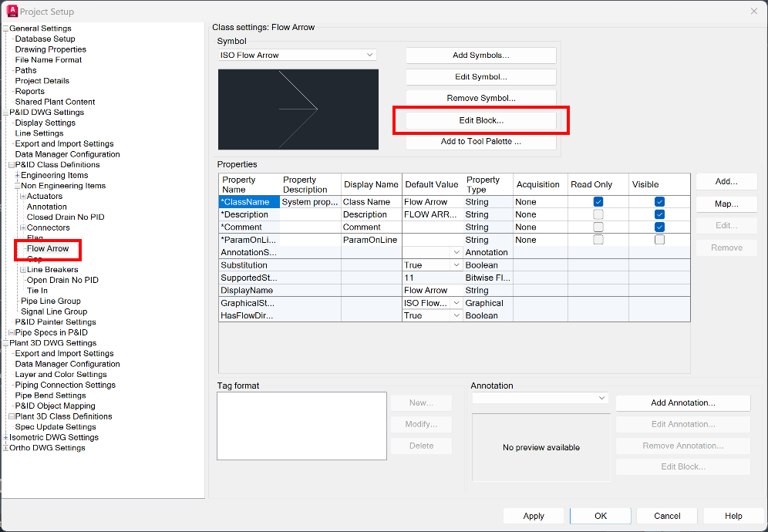Collapse the P&ID Class Definitions node
The width and height of the screenshot is (768, 532).
pyautogui.click(x=12, y=165)
